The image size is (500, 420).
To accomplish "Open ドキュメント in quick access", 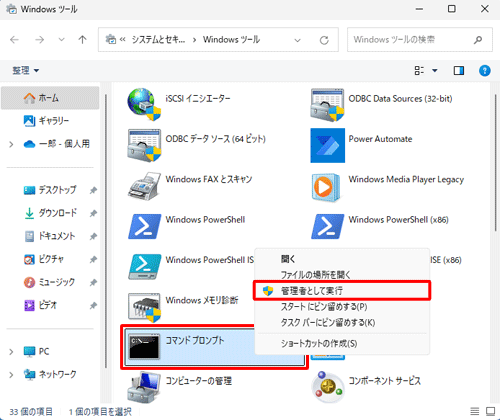I will (50, 236).
